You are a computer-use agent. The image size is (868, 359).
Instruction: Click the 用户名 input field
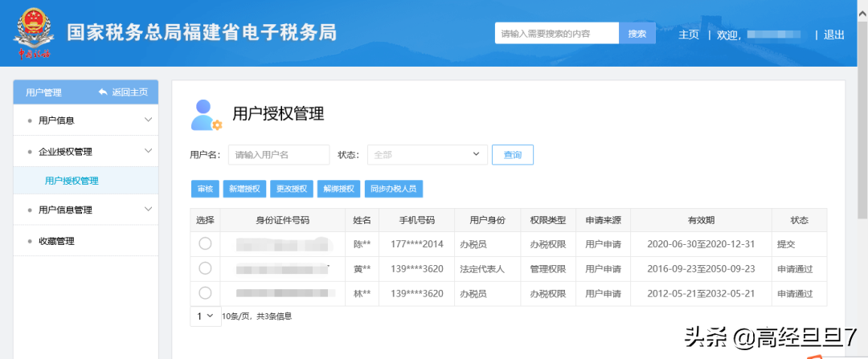(x=279, y=155)
